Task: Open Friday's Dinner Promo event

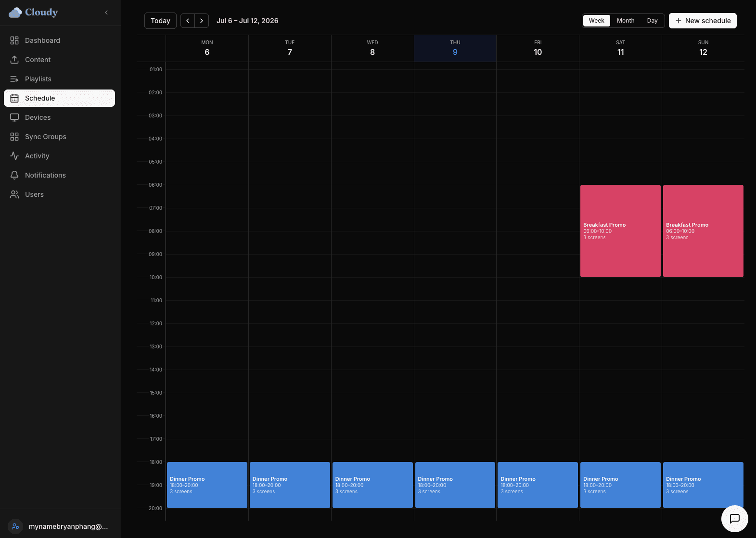Action: pyautogui.click(x=538, y=485)
